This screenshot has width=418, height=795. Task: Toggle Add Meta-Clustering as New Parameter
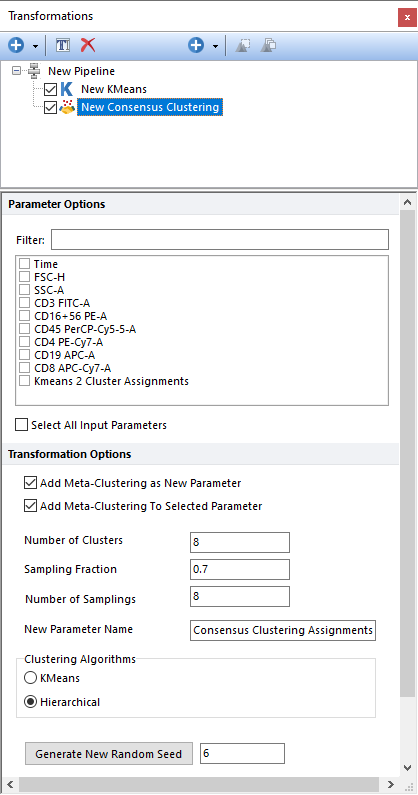pyautogui.click(x=30, y=483)
